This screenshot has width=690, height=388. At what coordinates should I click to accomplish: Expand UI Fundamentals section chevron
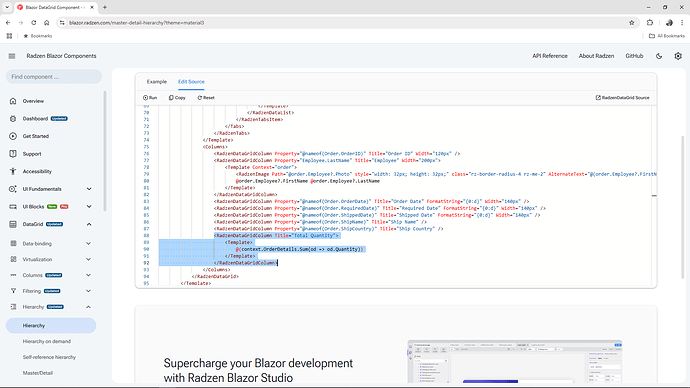point(89,189)
